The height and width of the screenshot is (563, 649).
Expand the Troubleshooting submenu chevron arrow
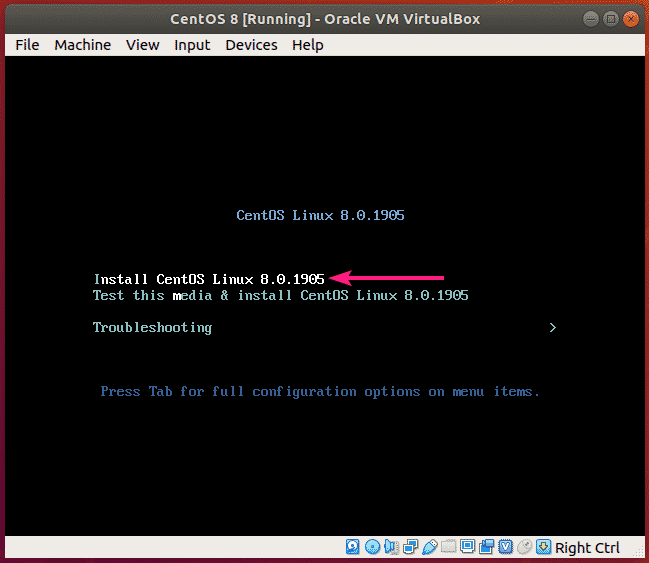click(x=552, y=327)
